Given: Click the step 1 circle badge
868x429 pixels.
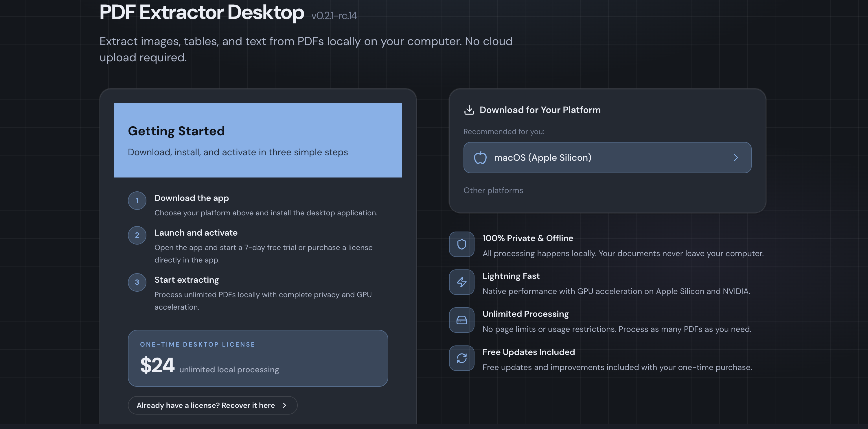Looking at the screenshot, I should click(x=137, y=201).
